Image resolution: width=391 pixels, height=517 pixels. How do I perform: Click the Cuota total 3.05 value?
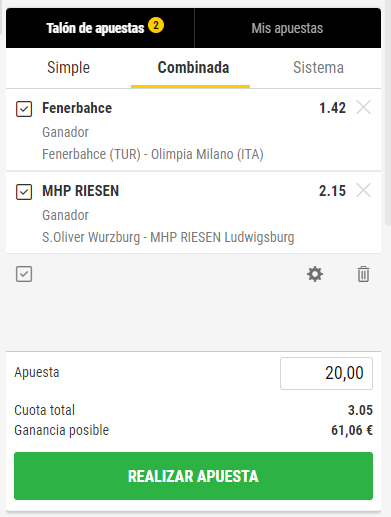(x=360, y=410)
